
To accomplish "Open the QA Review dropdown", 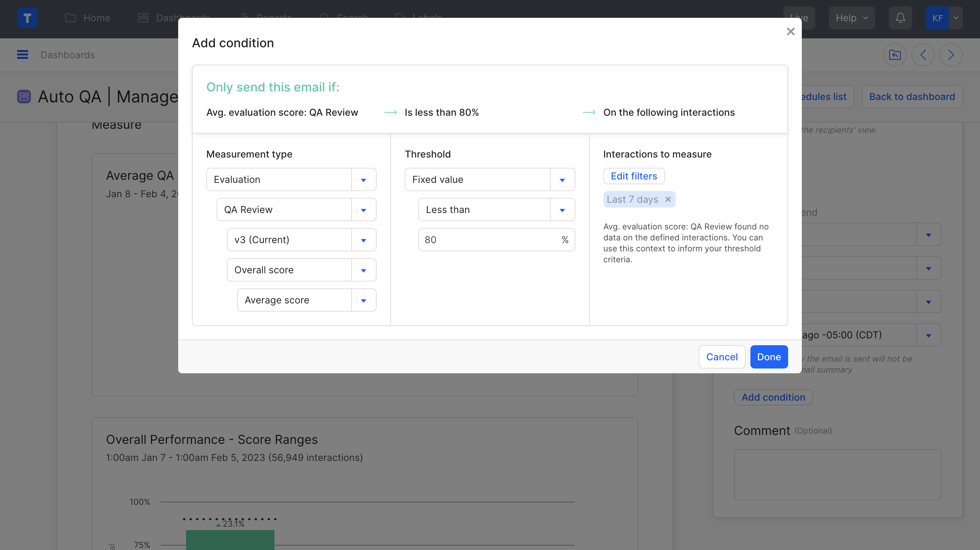I will tap(363, 210).
